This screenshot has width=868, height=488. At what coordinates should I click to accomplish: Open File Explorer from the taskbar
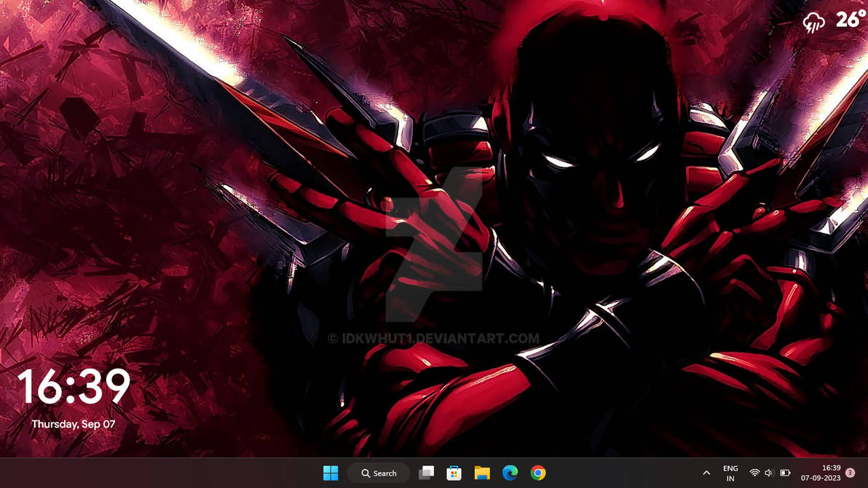482,473
